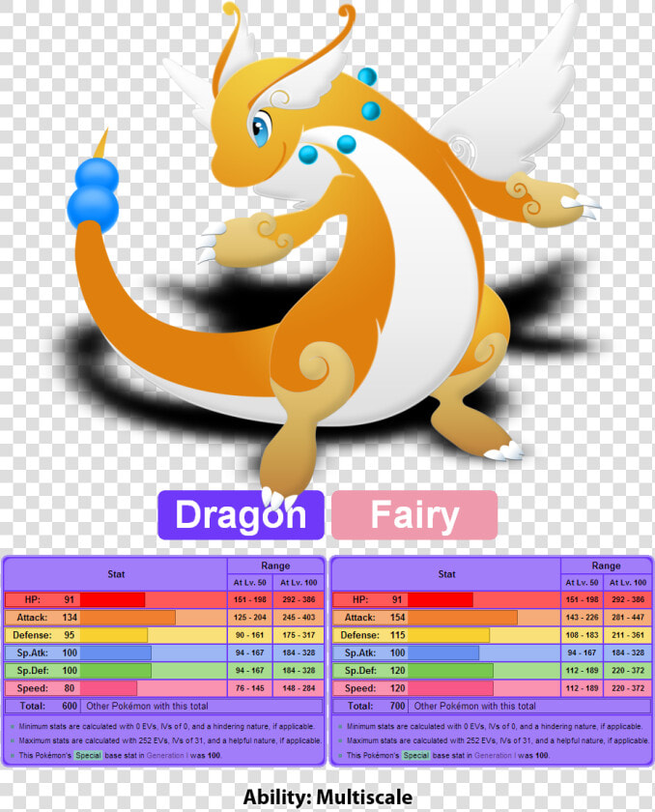Click 'At Lv. 50' header in the 600-total table
This screenshot has height=812, width=655.
[x=250, y=583]
